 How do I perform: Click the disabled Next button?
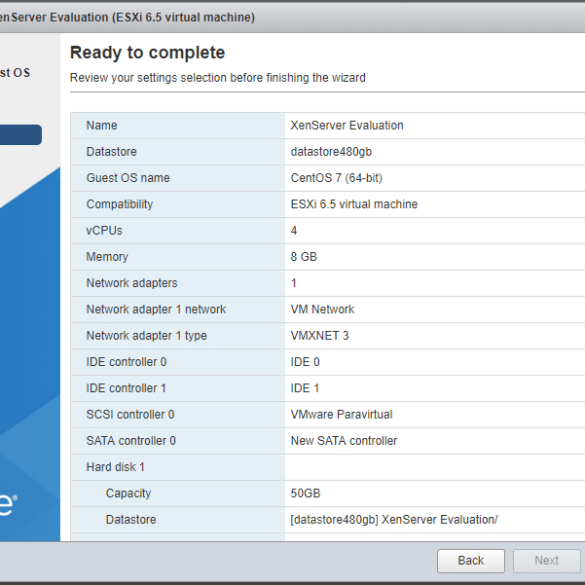click(547, 560)
